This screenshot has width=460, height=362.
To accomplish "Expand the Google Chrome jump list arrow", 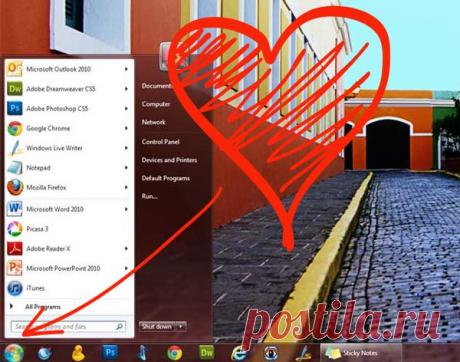I will tap(126, 128).
